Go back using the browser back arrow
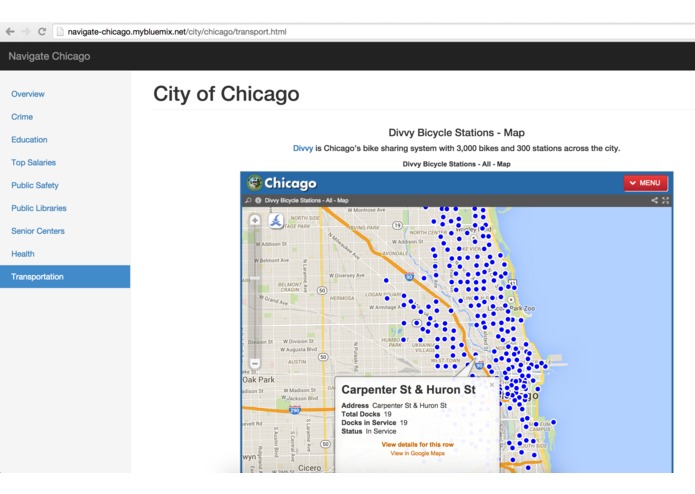 (10, 31)
